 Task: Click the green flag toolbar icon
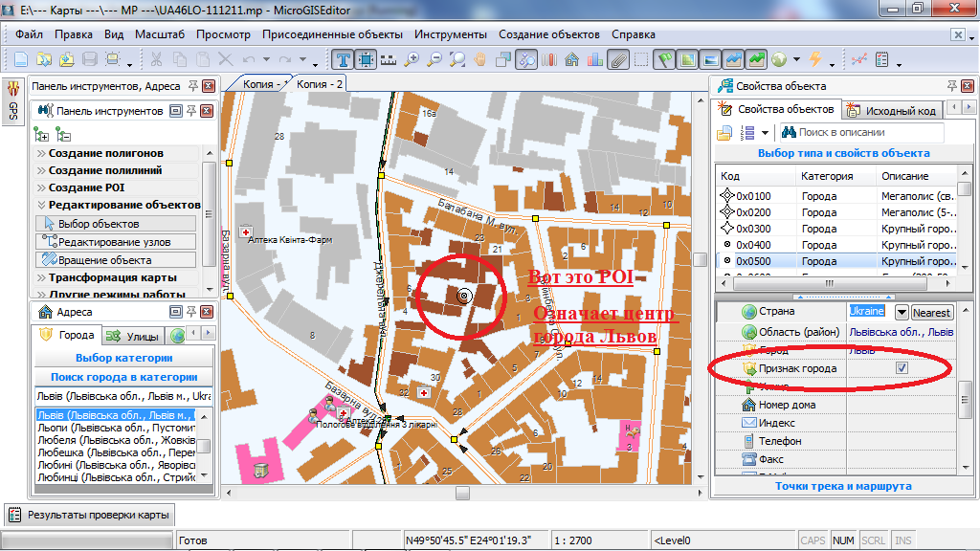click(x=666, y=59)
